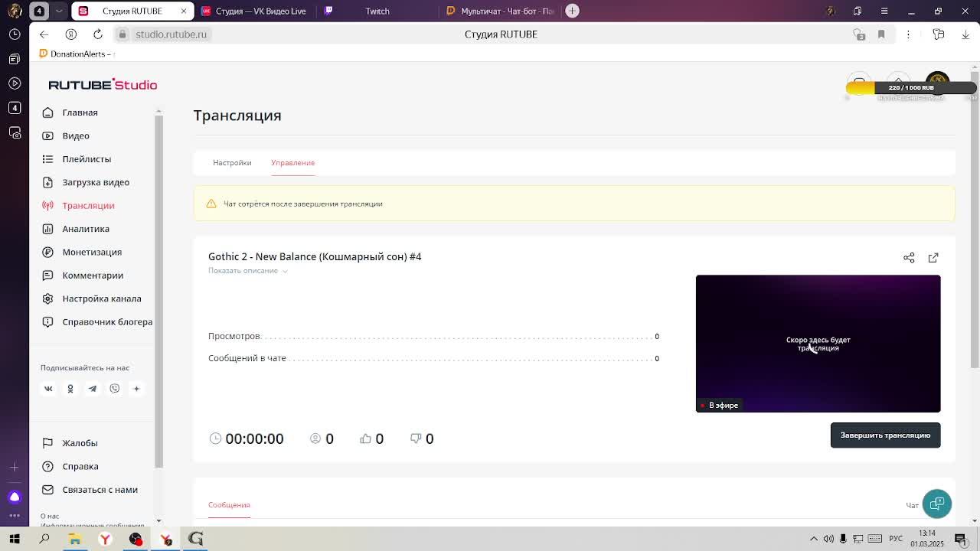Viewport: 980px width, 551px height.
Task: Open the Viber social icon
Action: click(115, 389)
